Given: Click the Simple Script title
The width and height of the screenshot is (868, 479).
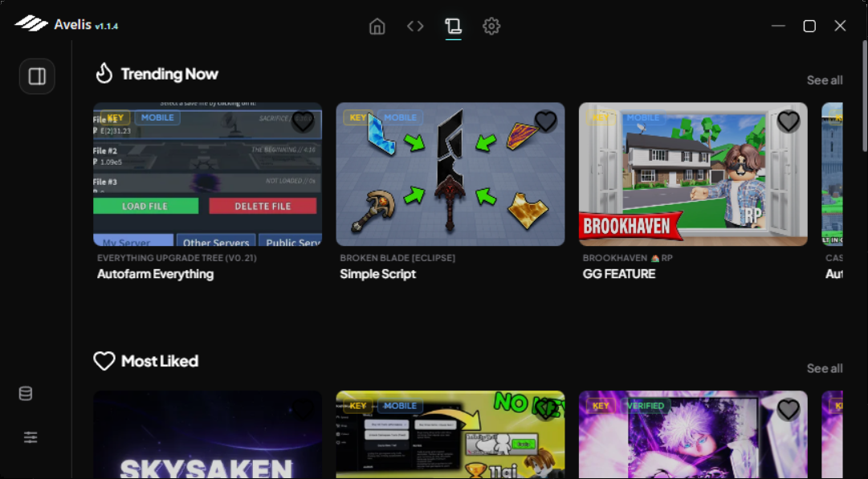Looking at the screenshot, I should pos(377,274).
